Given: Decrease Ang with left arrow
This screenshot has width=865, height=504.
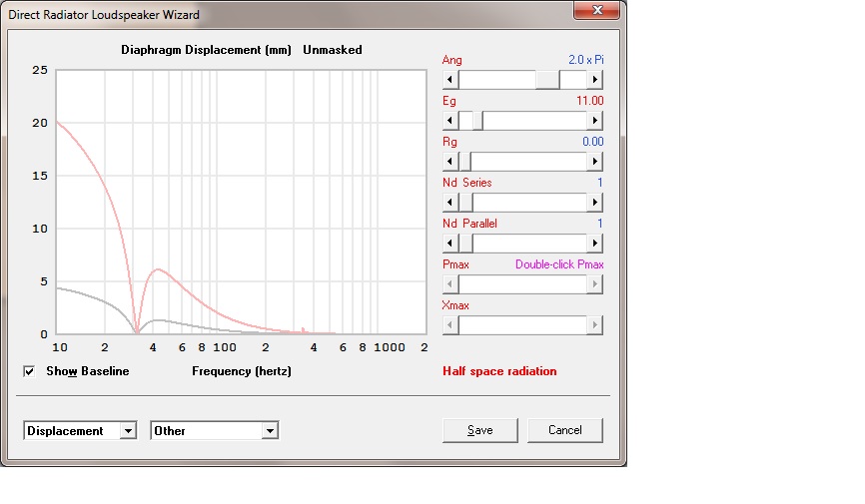Looking at the screenshot, I should point(450,80).
